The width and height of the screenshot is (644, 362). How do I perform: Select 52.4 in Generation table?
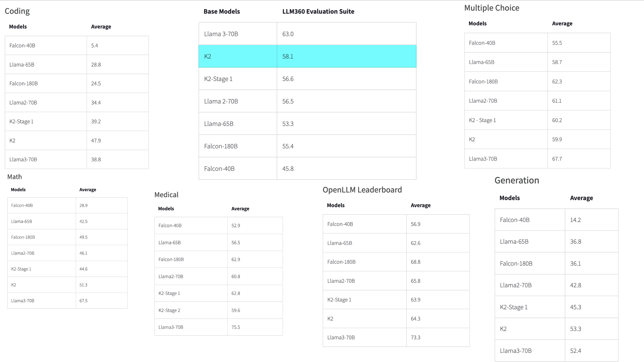click(576, 351)
